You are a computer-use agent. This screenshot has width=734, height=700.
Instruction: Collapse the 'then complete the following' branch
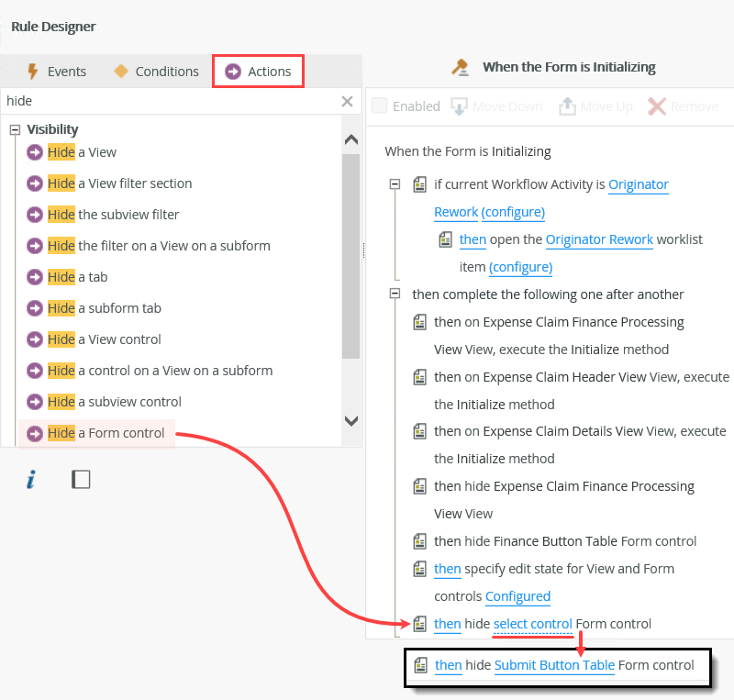(x=395, y=294)
